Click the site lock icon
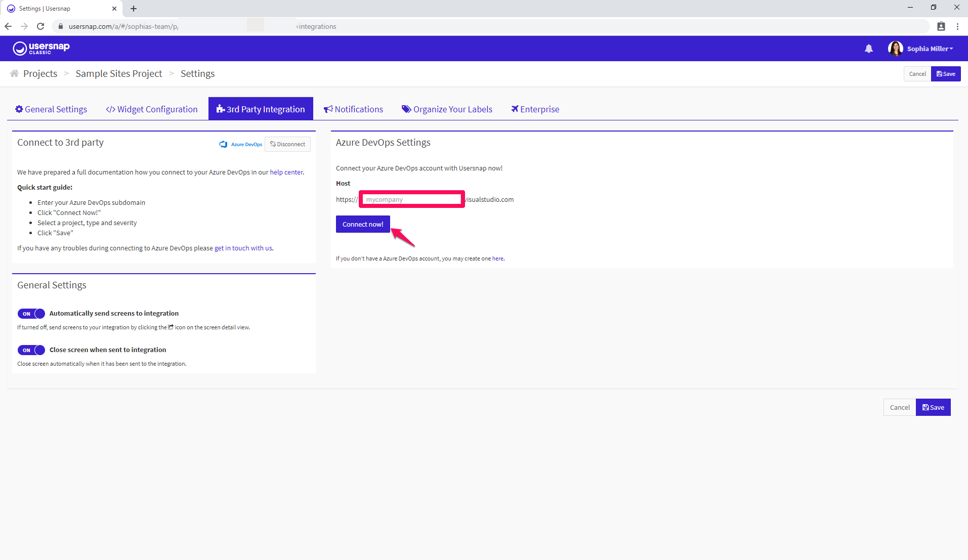 coord(61,26)
